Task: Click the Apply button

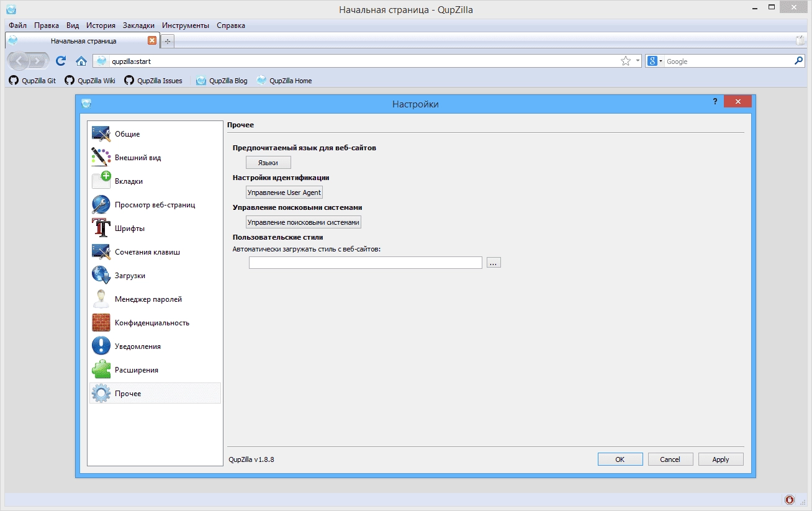Action: click(x=721, y=459)
